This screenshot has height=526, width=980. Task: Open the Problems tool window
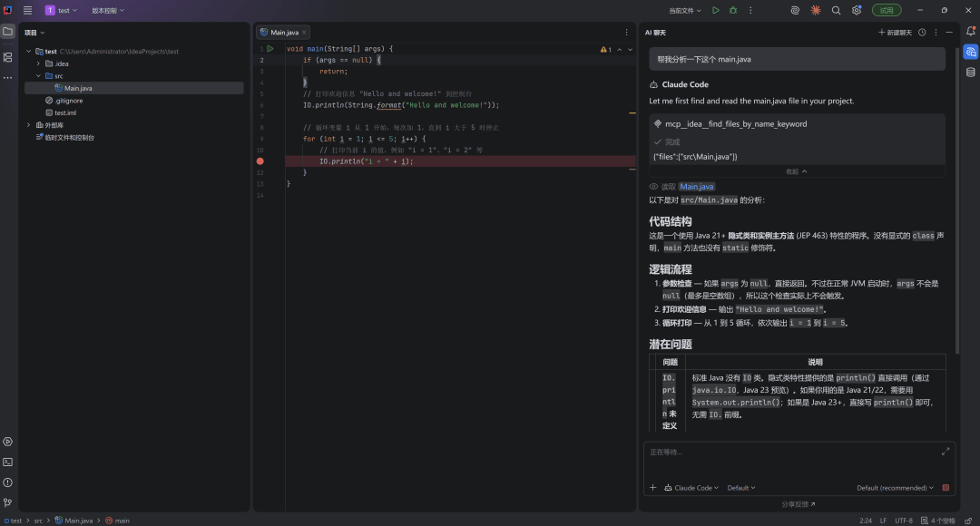pos(7,482)
